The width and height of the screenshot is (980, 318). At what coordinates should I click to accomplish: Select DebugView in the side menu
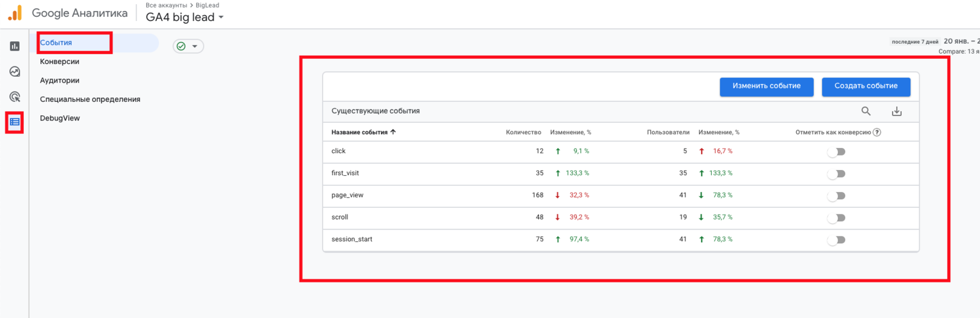point(60,118)
